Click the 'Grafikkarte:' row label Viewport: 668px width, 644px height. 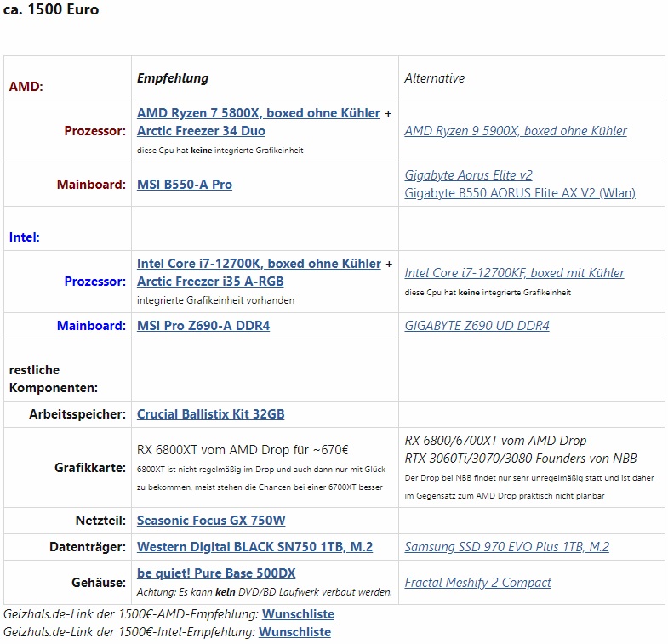point(90,468)
